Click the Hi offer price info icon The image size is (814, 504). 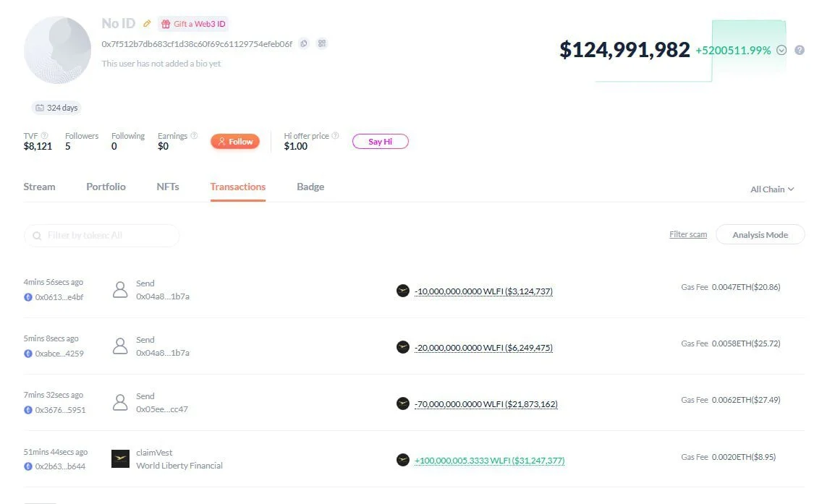(x=335, y=135)
